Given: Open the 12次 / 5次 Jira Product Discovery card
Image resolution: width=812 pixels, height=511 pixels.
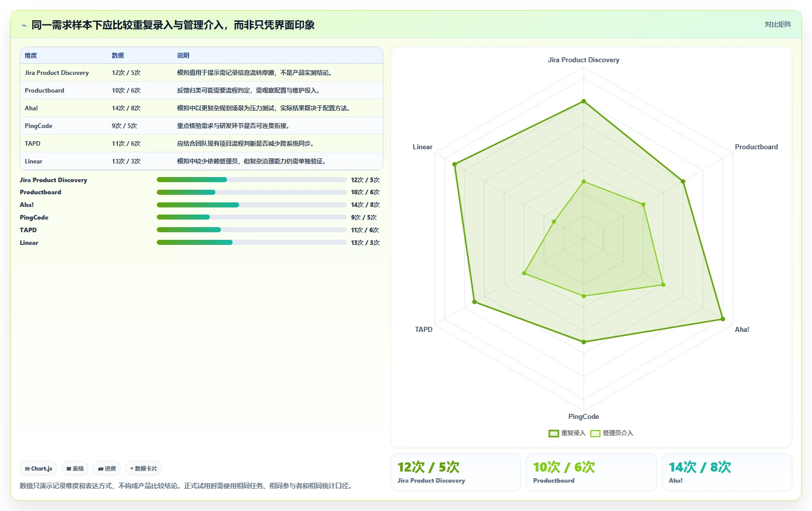Looking at the screenshot, I should tap(455, 472).
